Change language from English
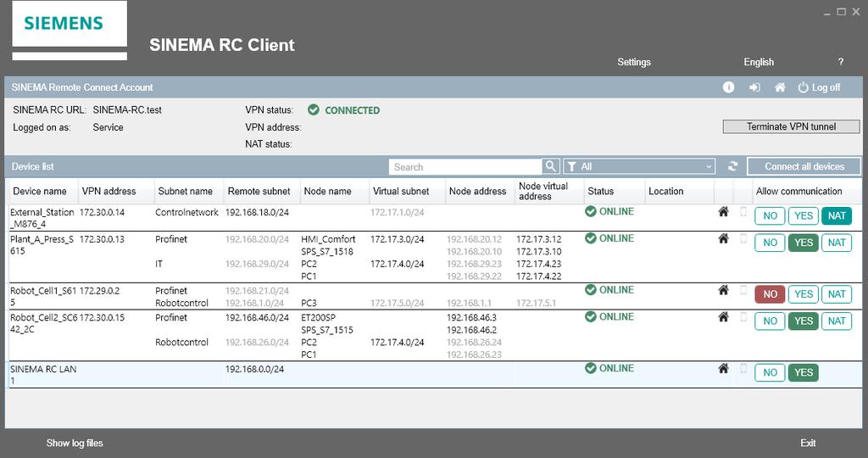The image size is (868, 458). pyautogui.click(x=759, y=62)
